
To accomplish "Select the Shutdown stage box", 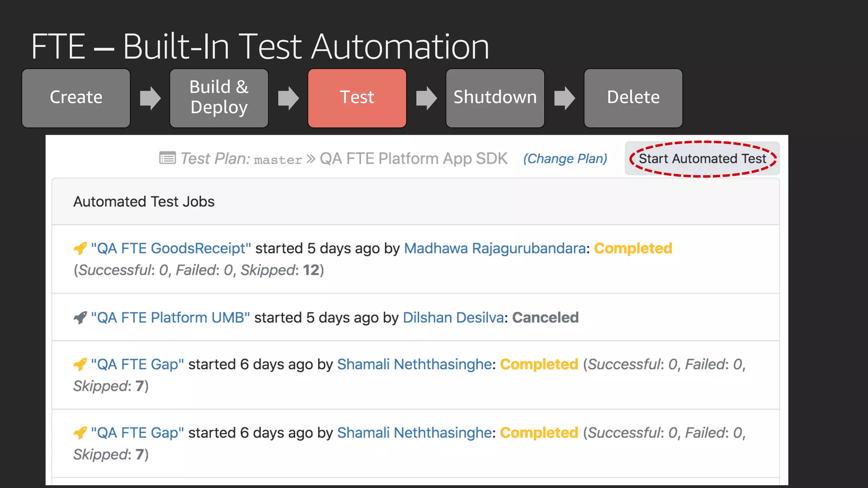I will point(495,98).
